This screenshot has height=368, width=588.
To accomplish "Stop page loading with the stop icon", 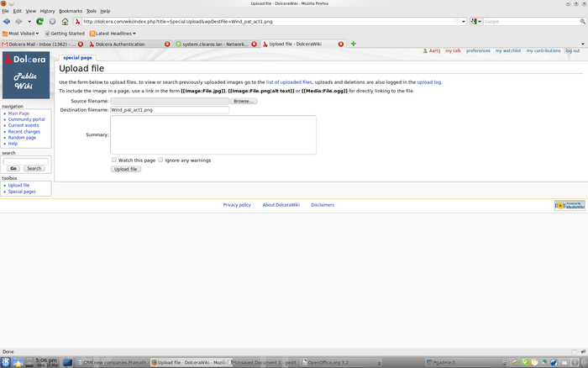I will (x=52, y=21).
